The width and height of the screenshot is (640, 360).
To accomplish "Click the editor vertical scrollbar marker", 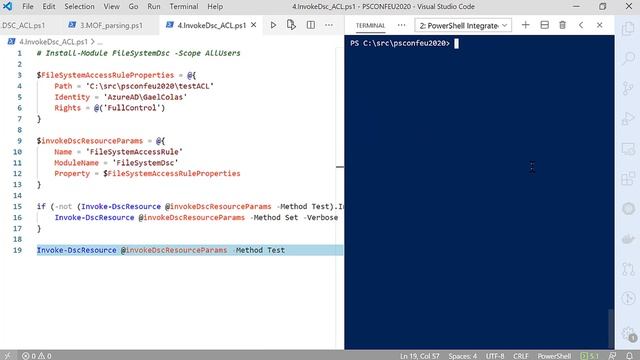I will (x=340, y=167).
